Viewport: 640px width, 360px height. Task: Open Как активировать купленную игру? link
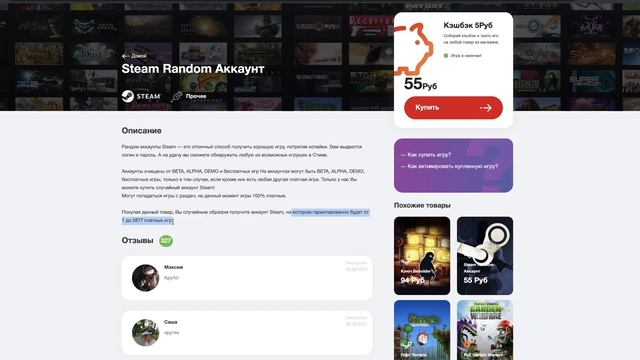(x=449, y=167)
